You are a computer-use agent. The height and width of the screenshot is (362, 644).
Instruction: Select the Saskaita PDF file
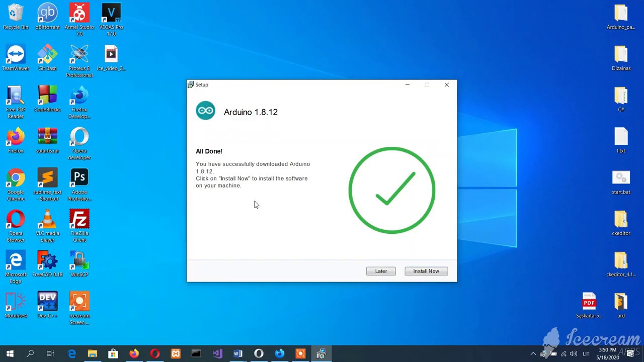[x=589, y=305]
